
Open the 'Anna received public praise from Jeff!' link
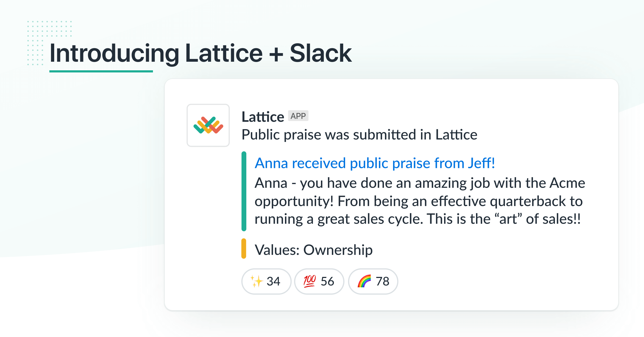coord(375,163)
